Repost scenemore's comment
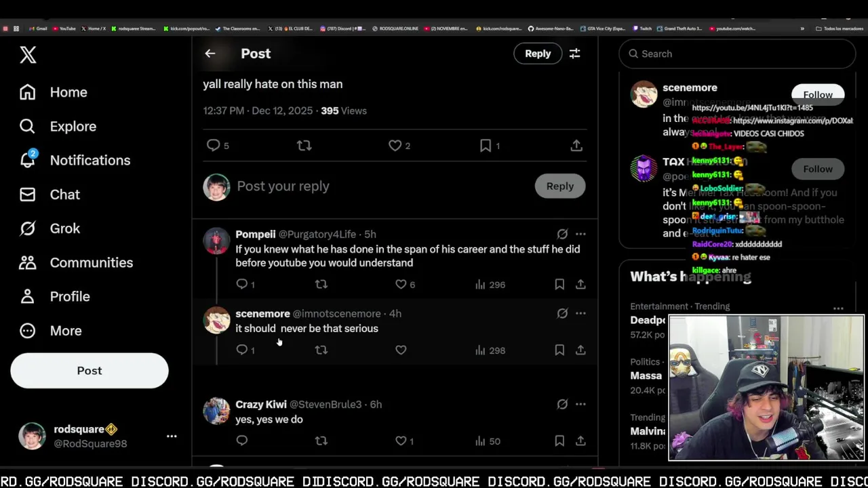 321,350
